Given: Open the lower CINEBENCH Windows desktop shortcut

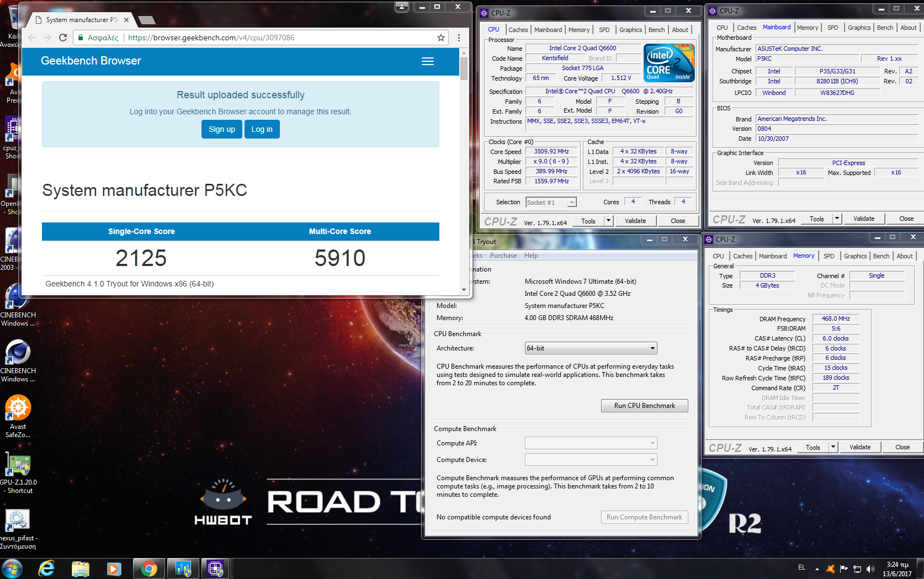Looking at the screenshot, I should (x=18, y=360).
